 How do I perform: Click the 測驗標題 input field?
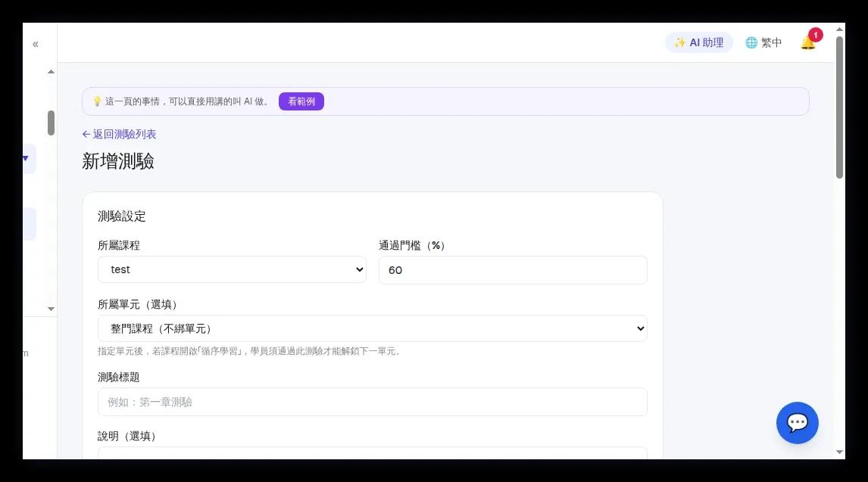373,402
